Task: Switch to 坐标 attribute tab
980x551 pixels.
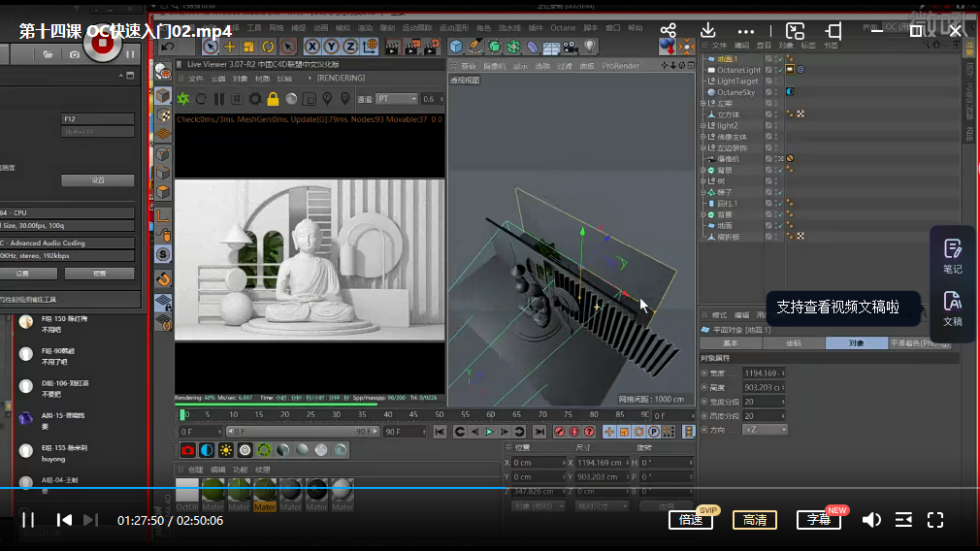Action: click(793, 343)
